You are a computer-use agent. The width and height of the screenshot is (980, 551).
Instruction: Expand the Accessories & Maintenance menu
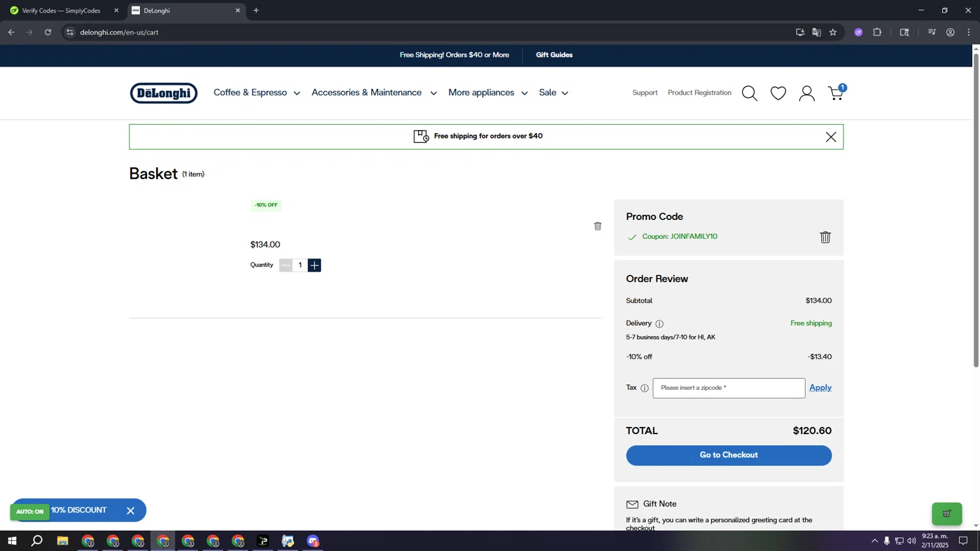[374, 93]
